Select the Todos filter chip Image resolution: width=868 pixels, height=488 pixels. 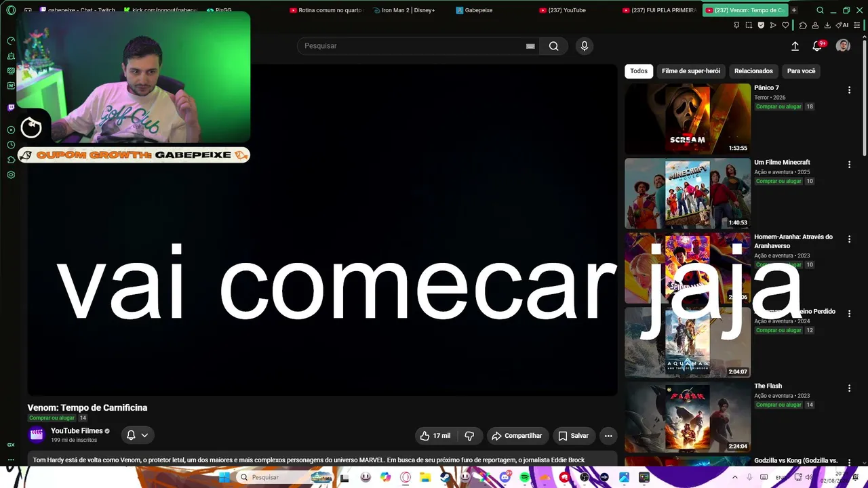[639, 71]
